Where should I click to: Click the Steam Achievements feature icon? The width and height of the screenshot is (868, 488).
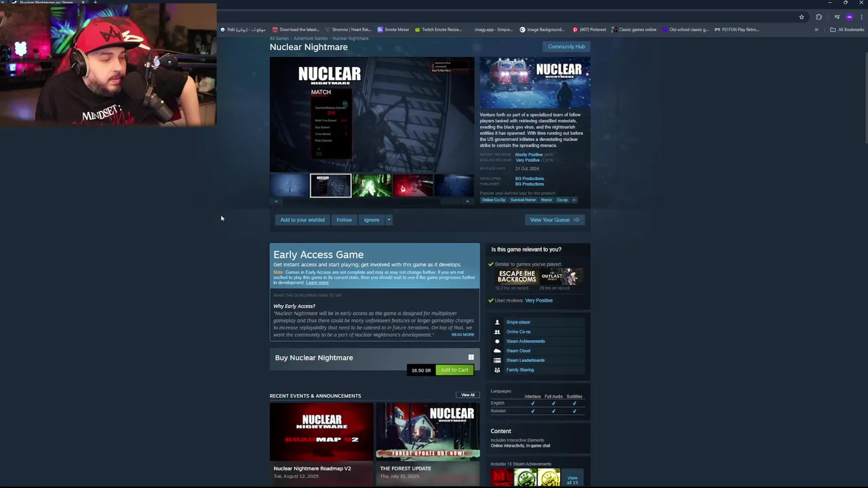[497, 342]
